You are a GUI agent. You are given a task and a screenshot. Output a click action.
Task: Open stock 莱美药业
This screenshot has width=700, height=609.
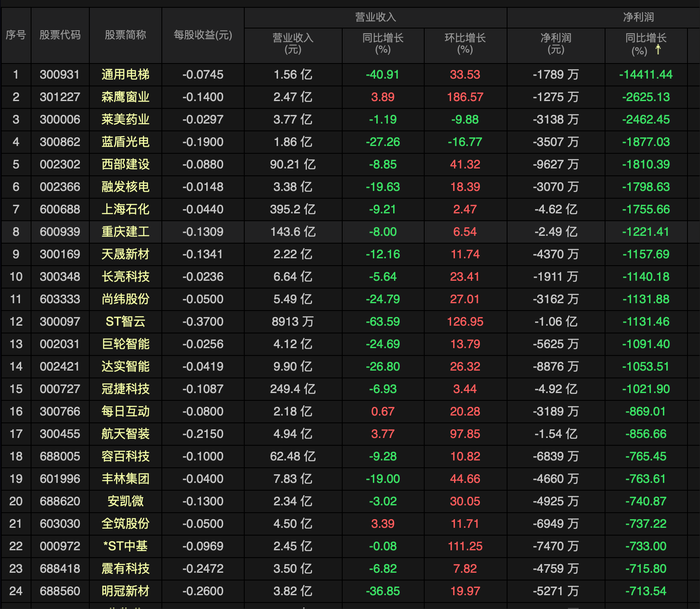pyautogui.click(x=126, y=120)
